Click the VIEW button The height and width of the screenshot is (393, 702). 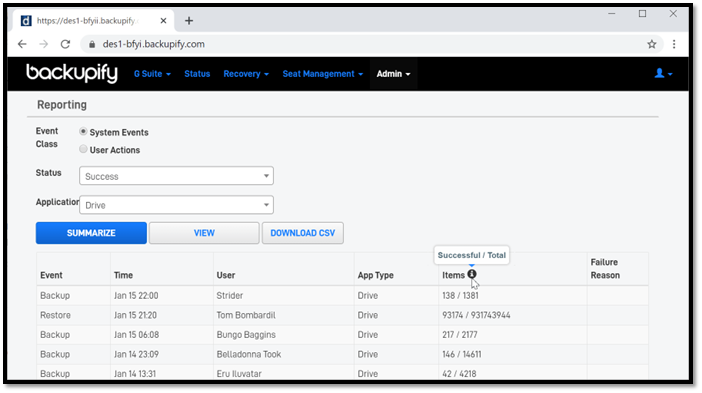pyautogui.click(x=204, y=233)
